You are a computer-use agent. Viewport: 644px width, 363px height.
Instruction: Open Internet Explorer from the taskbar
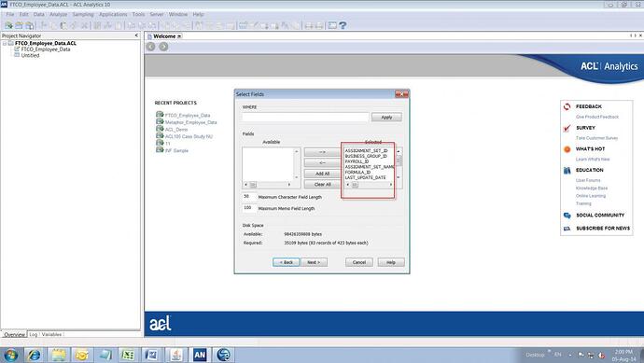tap(35, 355)
